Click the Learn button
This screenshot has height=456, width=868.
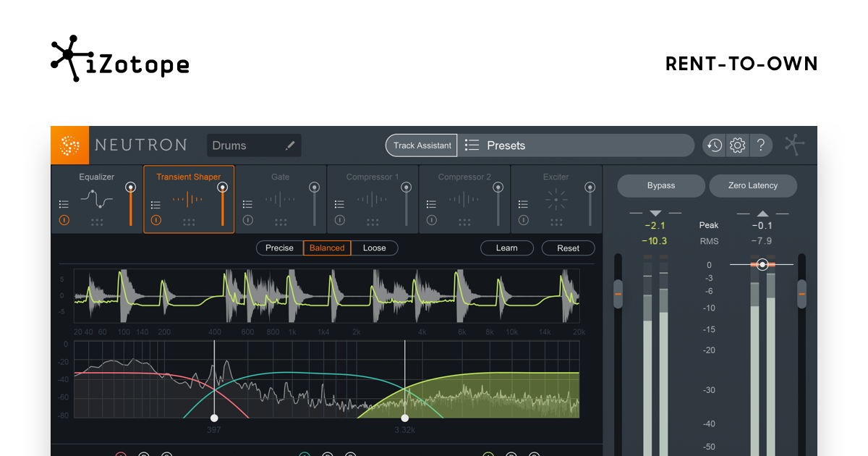point(506,248)
